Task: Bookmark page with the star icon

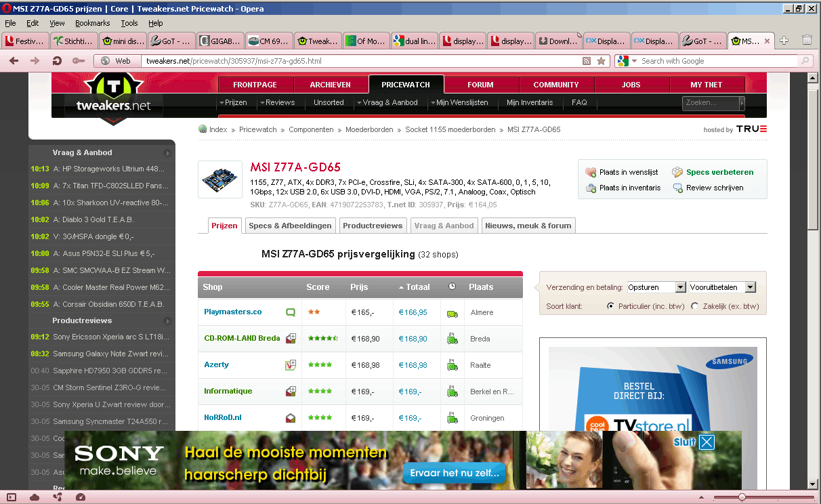Action: (x=601, y=61)
